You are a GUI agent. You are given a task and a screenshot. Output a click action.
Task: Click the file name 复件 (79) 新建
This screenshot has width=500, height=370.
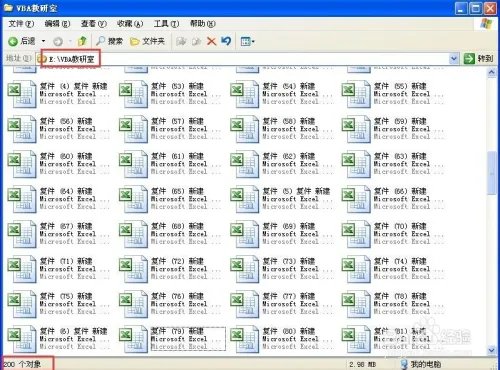[x=177, y=331]
